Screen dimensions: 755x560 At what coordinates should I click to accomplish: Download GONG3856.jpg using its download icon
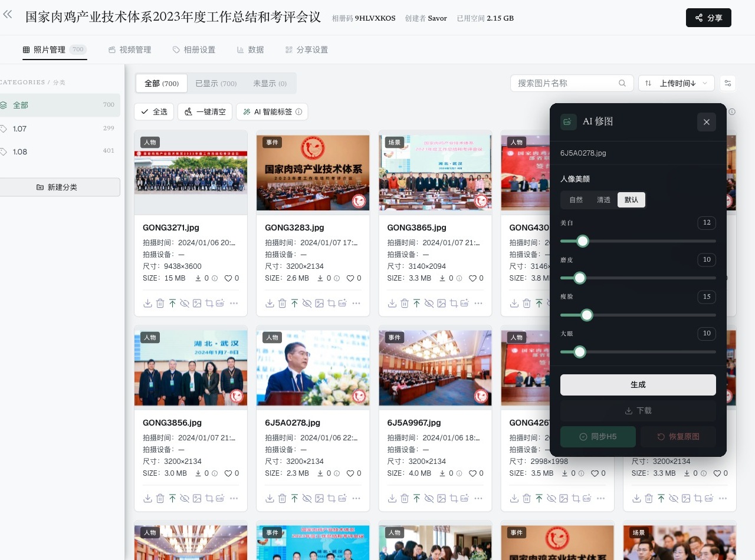tap(147, 498)
